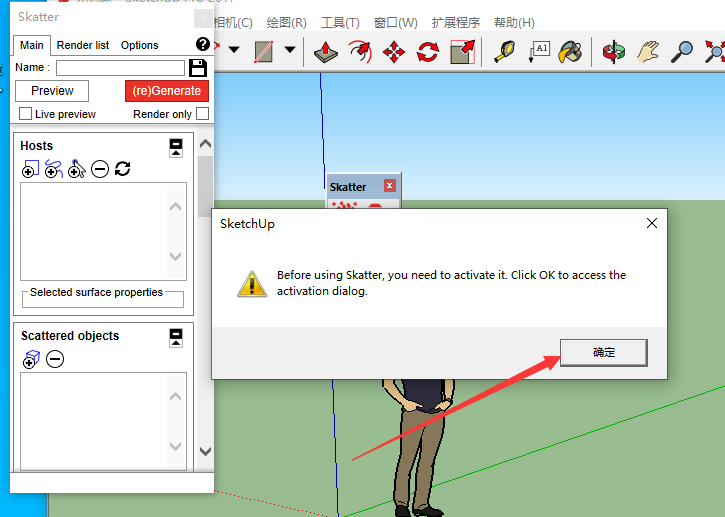Select the Scale tool
The image size is (725, 517).
tap(462, 51)
